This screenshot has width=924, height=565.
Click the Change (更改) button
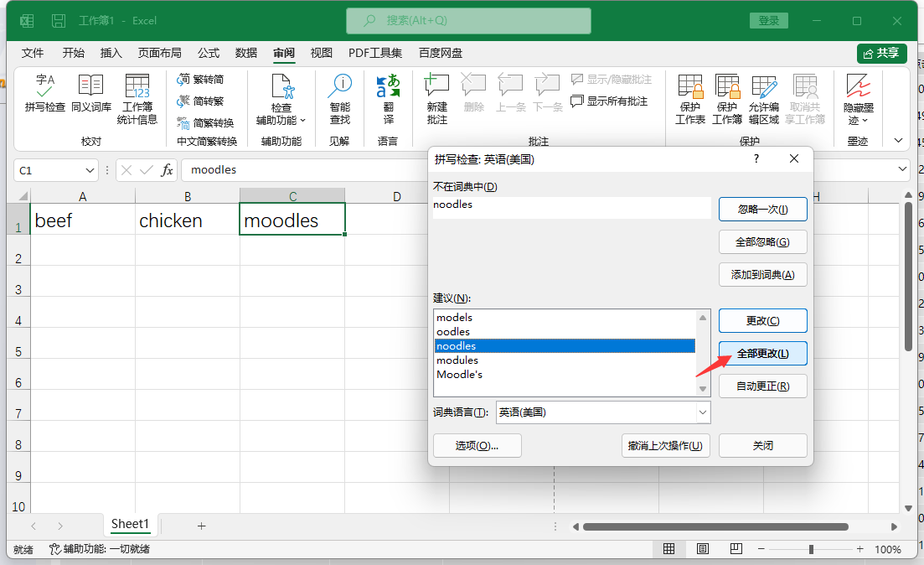click(x=762, y=321)
